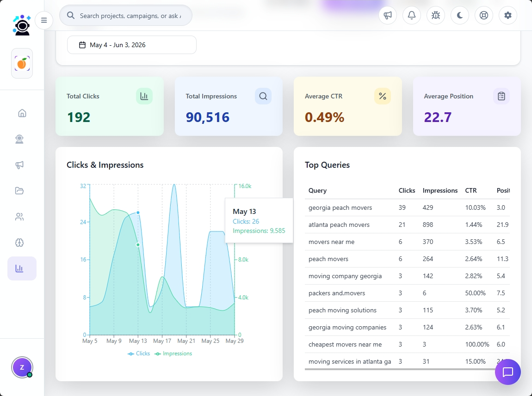The width and height of the screenshot is (532, 396).
Task: Select the 'movers near me' query
Action: coord(332,242)
